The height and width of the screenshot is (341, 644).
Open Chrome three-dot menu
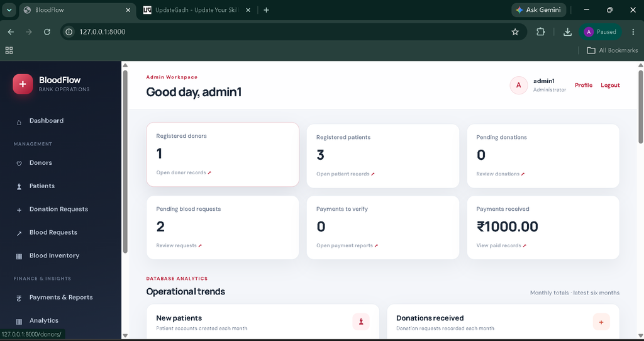click(633, 31)
